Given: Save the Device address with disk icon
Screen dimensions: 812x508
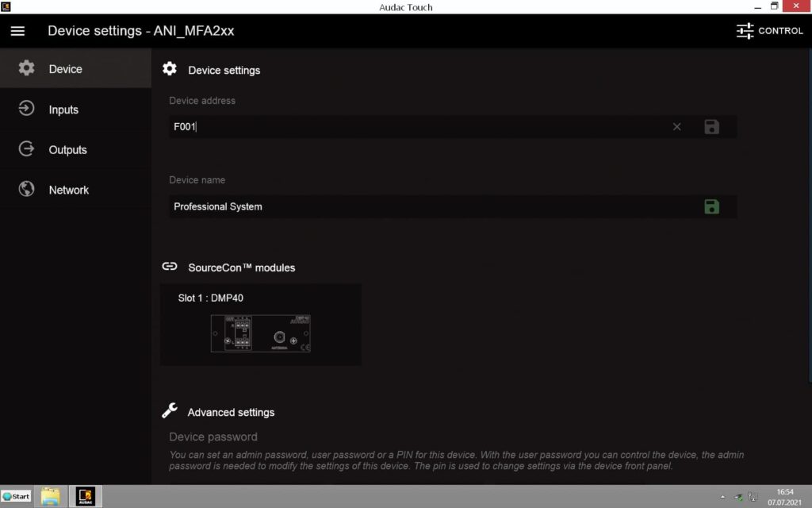Looking at the screenshot, I should coord(711,127).
